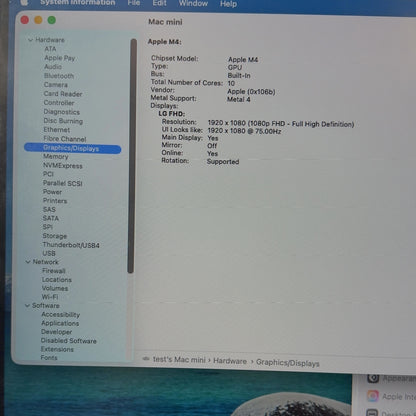Image resolution: width=416 pixels, height=416 pixels.
Task: Collapse the Network section
Action: point(28,262)
